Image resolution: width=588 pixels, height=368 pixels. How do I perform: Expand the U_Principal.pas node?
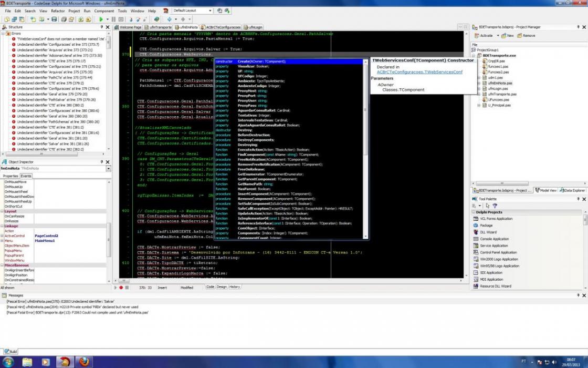click(479, 106)
